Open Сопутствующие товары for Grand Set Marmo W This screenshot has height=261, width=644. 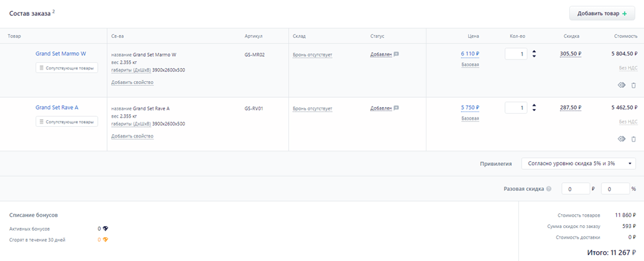click(67, 67)
